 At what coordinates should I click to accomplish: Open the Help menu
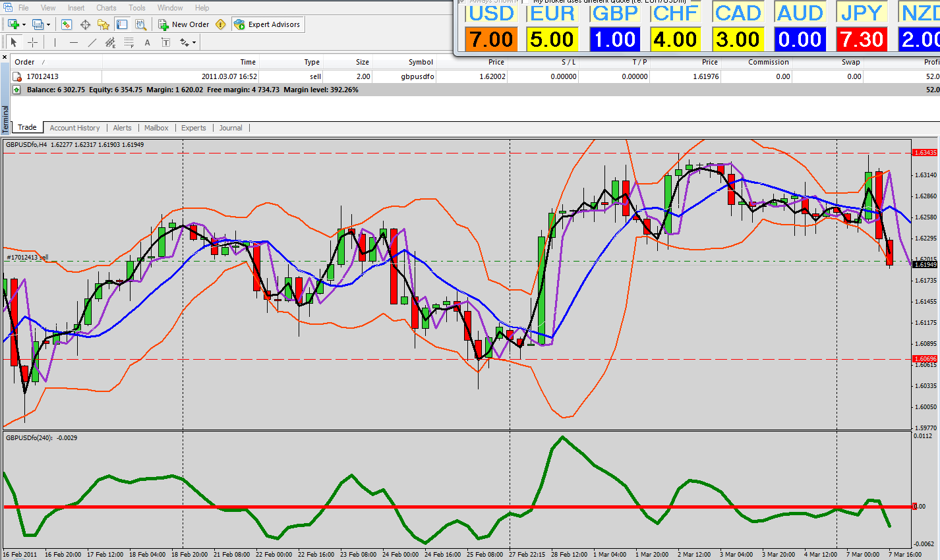(x=202, y=8)
